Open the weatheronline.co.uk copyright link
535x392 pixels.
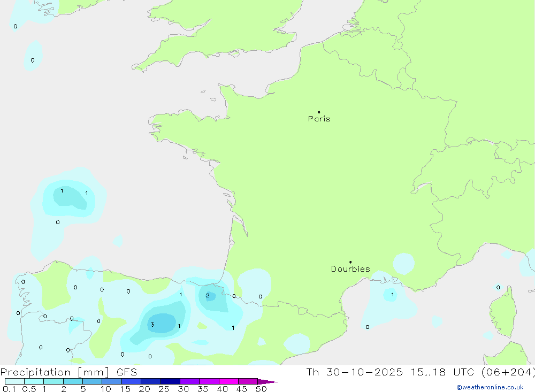coord(490,387)
